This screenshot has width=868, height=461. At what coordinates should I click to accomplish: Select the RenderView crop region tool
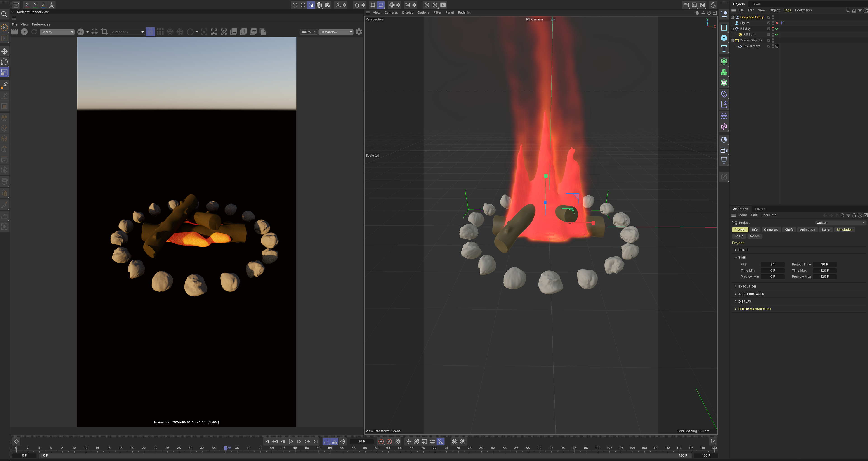coord(104,32)
